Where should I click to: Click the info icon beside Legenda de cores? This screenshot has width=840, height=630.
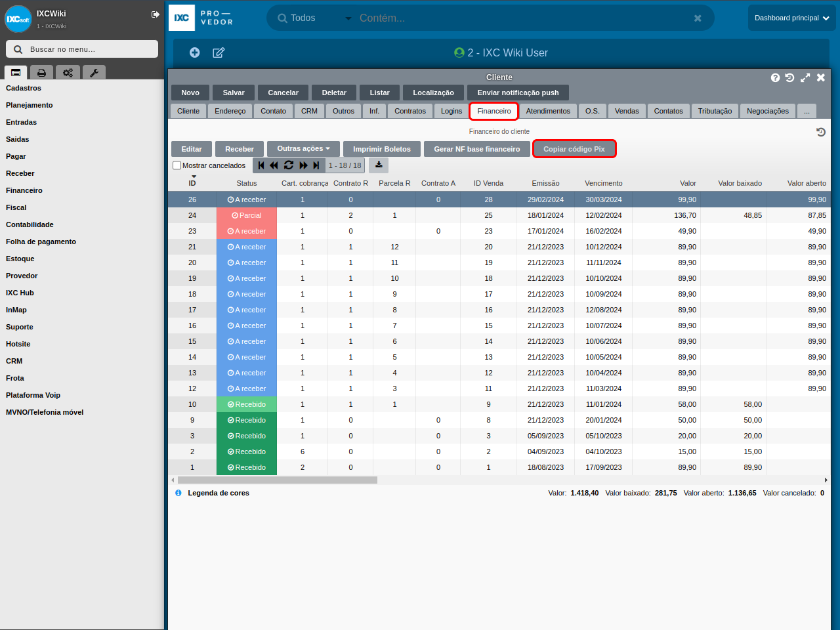click(x=178, y=493)
